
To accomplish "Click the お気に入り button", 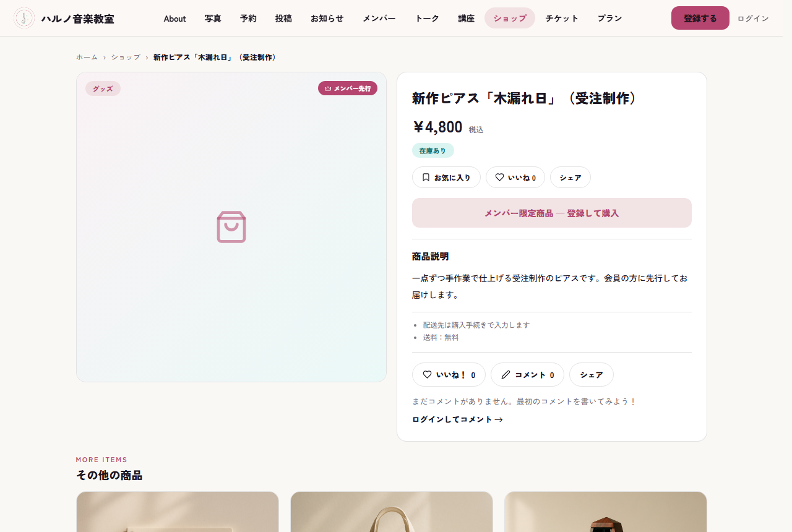I will pos(446,177).
